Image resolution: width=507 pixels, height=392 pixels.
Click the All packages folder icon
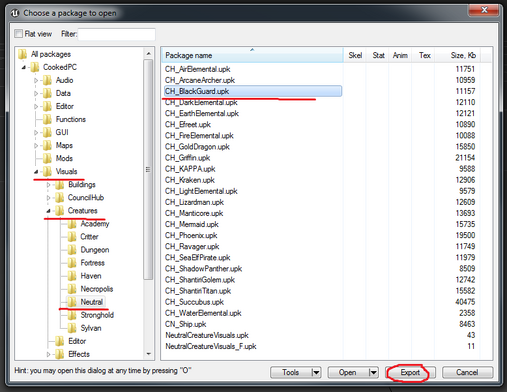[x=23, y=54]
